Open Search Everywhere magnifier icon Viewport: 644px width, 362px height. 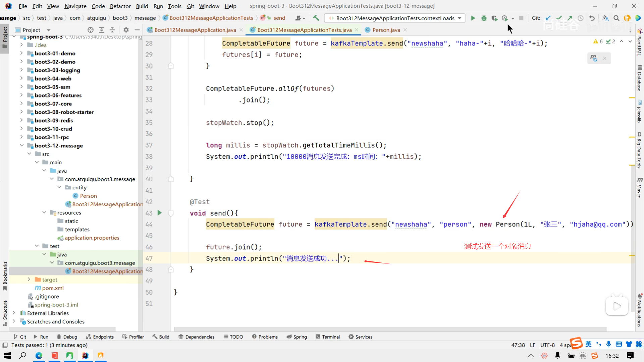pos(616,18)
